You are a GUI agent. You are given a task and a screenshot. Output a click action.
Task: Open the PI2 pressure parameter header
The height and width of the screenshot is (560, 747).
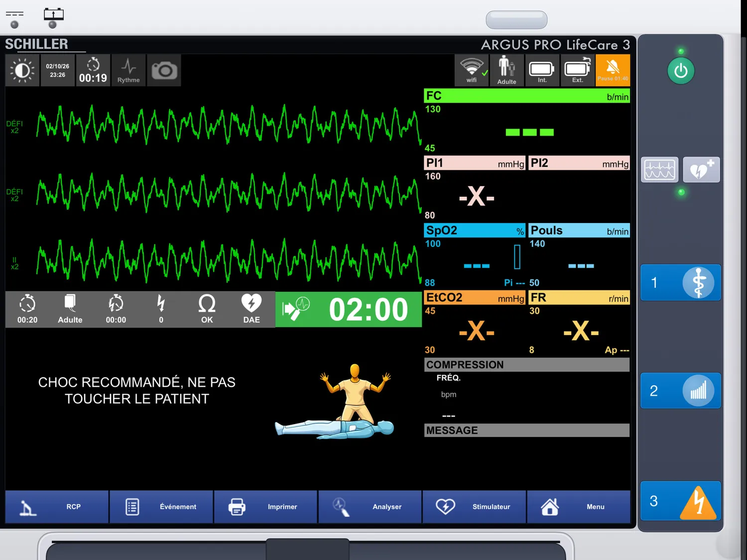click(579, 163)
